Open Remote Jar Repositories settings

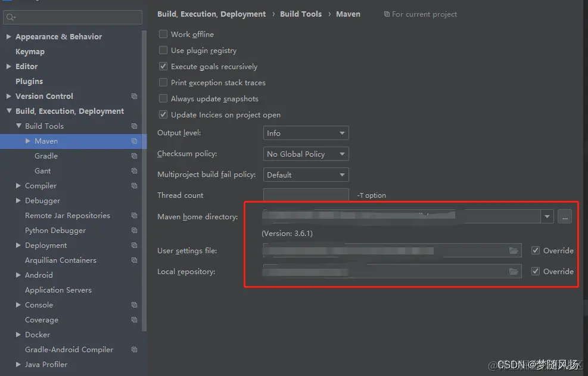tap(67, 215)
